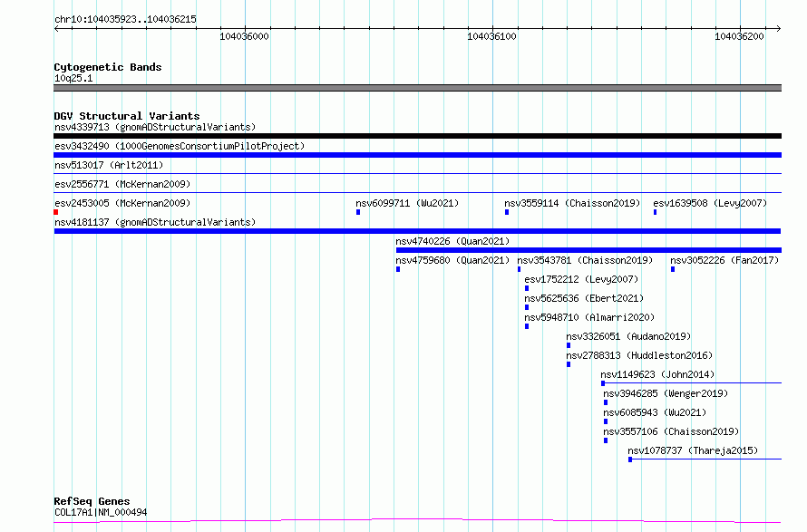Click nsv5948710 (Almarri2020) label
This screenshot has height=532, width=807.
point(589,317)
